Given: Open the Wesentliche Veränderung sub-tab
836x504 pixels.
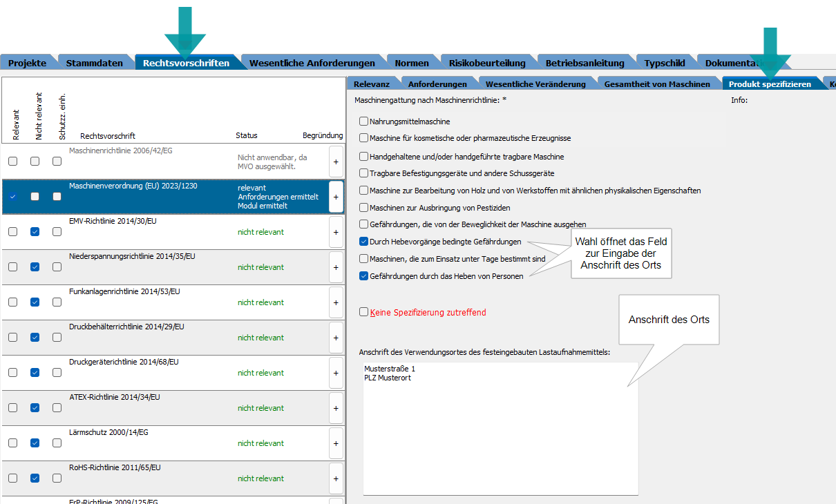Looking at the screenshot, I should 535,84.
